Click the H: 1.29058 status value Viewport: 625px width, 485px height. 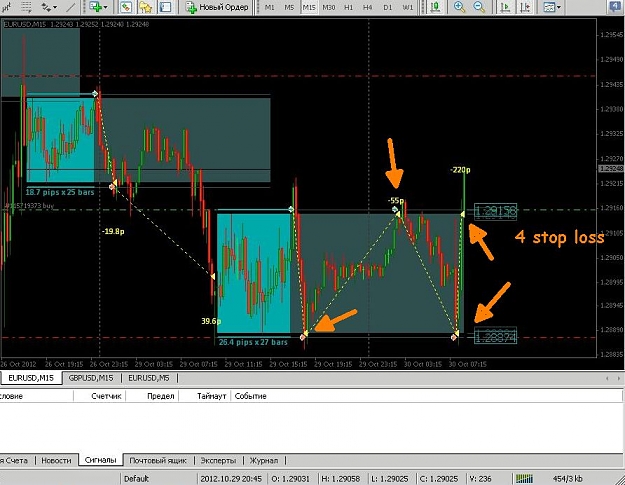[341, 479]
